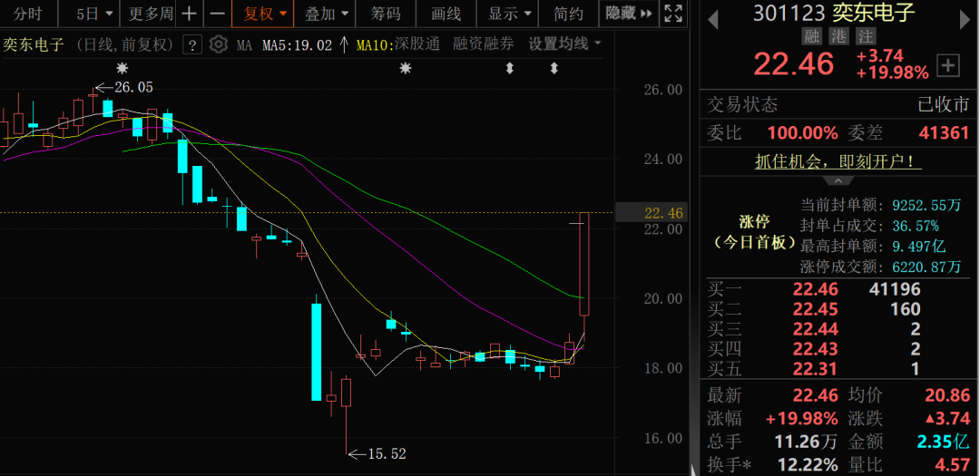Switch to 分时 intraday view

click(x=29, y=14)
